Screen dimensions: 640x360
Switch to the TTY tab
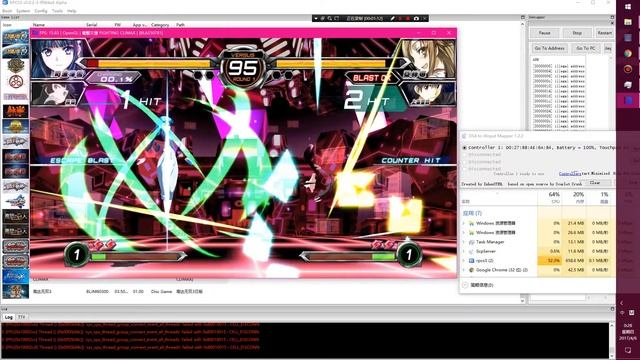(21, 317)
